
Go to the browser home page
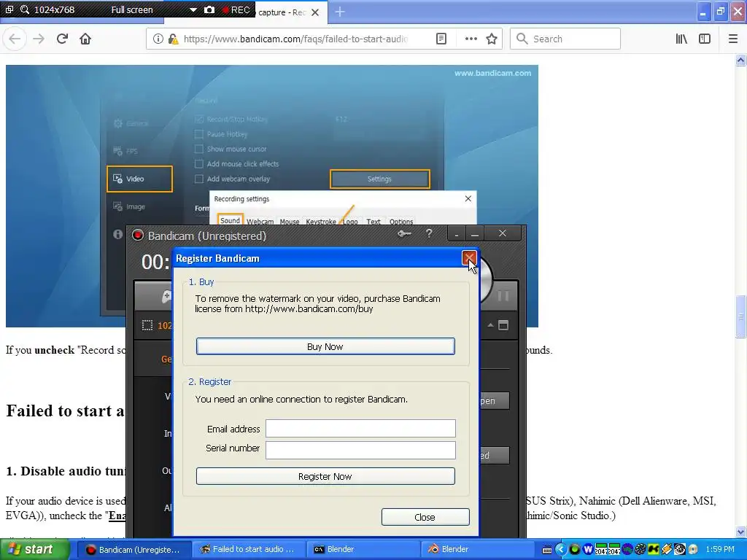[85, 39]
